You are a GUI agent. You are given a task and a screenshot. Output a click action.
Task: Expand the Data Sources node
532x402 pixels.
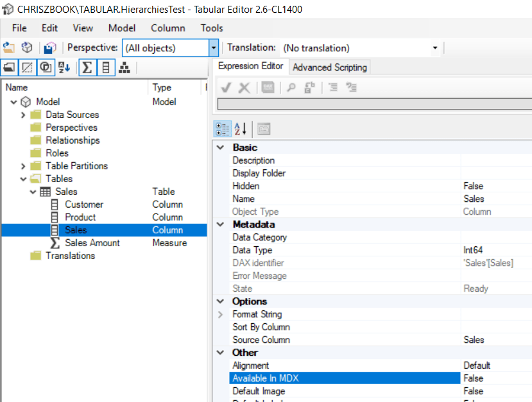(23, 115)
